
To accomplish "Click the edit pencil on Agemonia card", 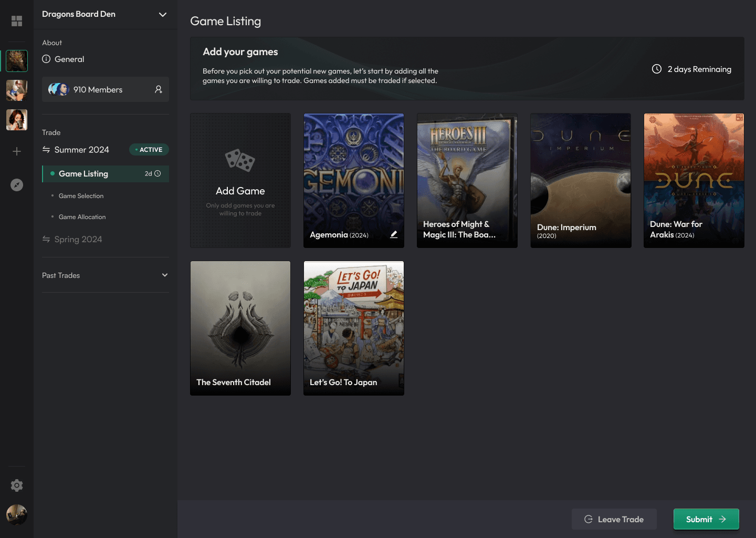I will pyautogui.click(x=394, y=234).
